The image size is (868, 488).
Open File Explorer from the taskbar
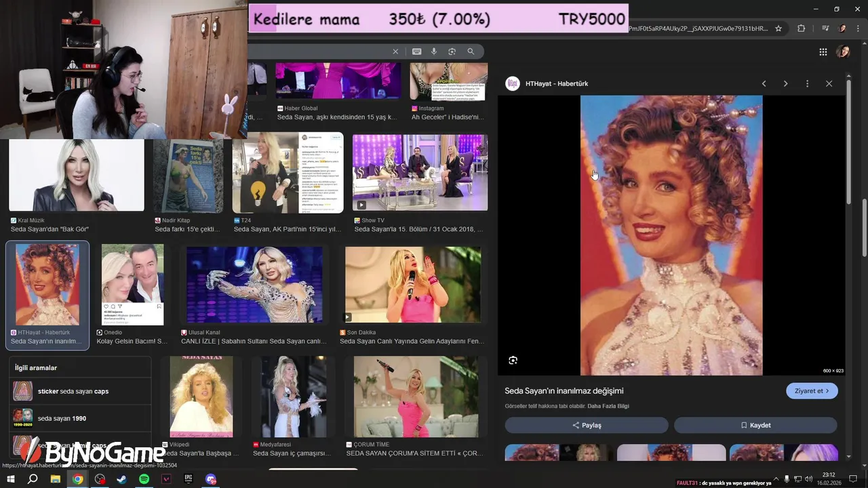[56, 479]
